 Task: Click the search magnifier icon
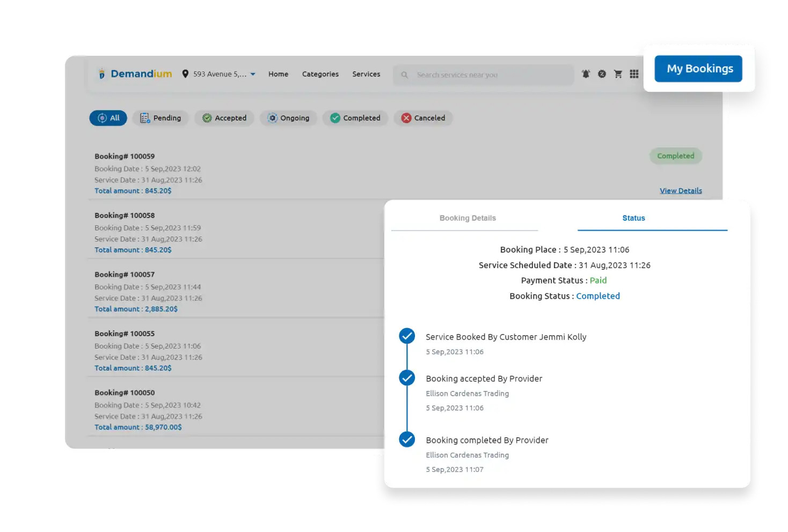405,75
